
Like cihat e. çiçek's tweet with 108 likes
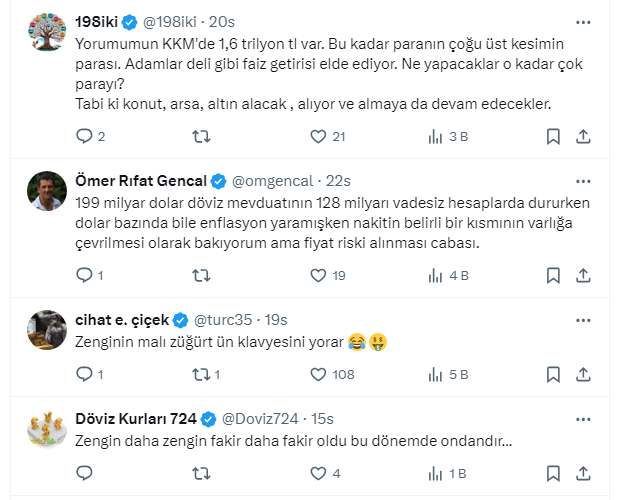[x=318, y=374]
